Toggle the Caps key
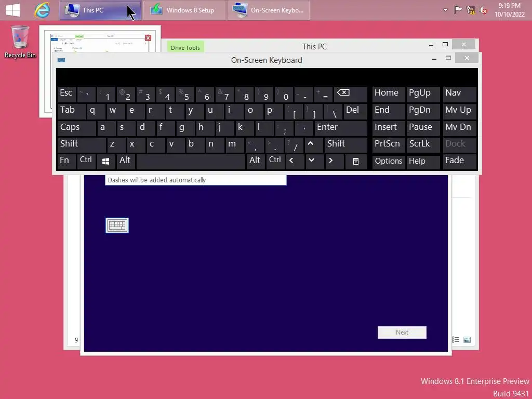The image size is (532, 399). (76, 128)
